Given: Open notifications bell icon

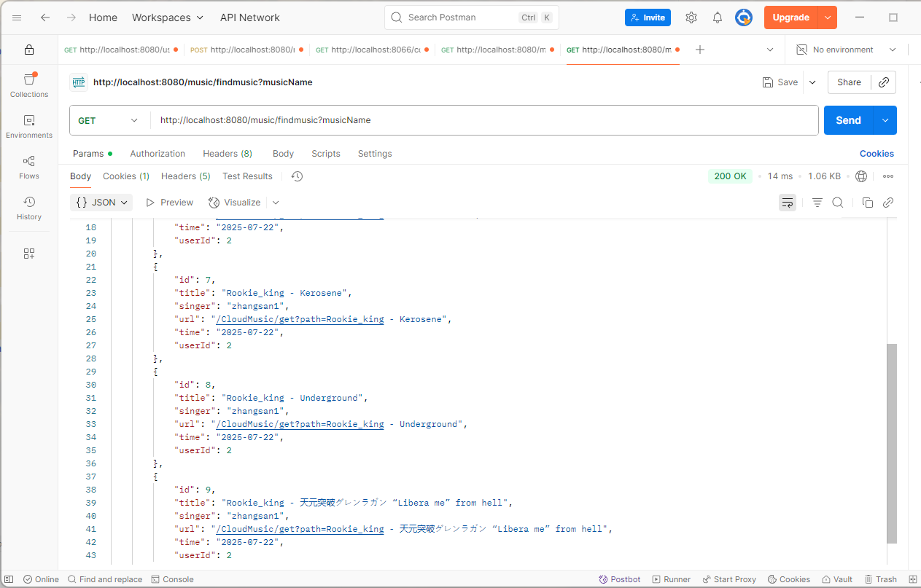Looking at the screenshot, I should tap(718, 17).
